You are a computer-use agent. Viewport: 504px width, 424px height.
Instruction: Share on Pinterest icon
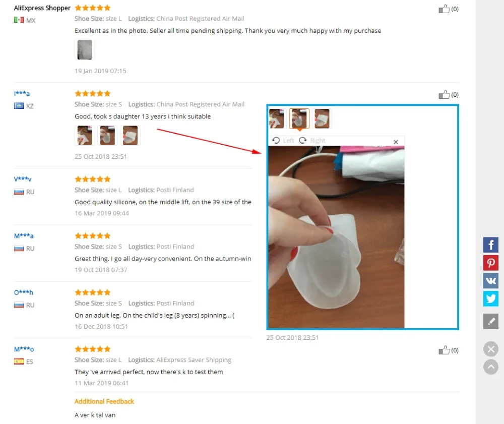(x=490, y=263)
